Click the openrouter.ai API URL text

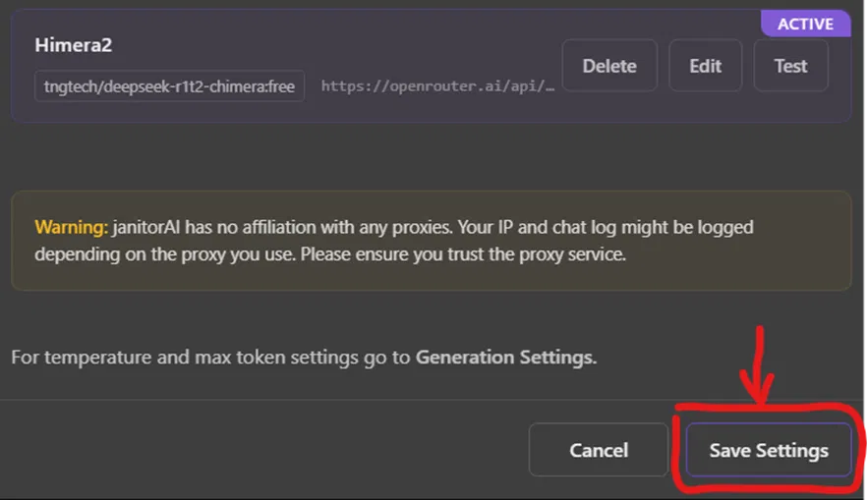coord(437,85)
